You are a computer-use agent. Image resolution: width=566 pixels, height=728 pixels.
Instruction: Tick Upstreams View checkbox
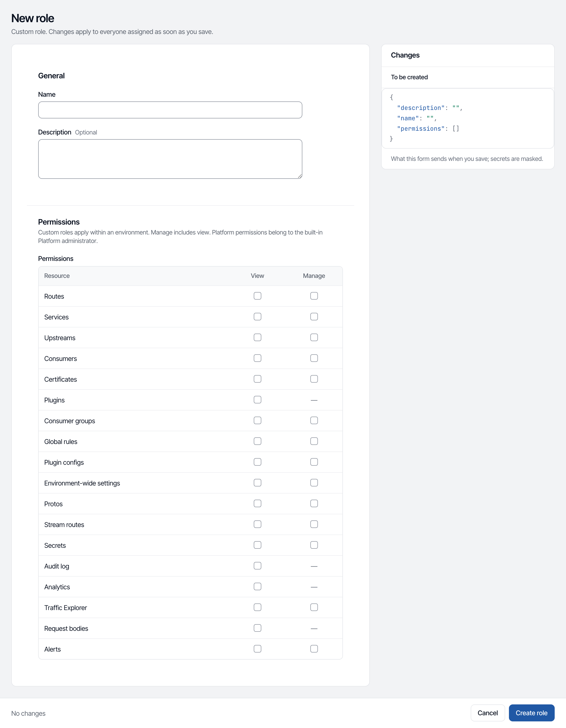(x=257, y=337)
